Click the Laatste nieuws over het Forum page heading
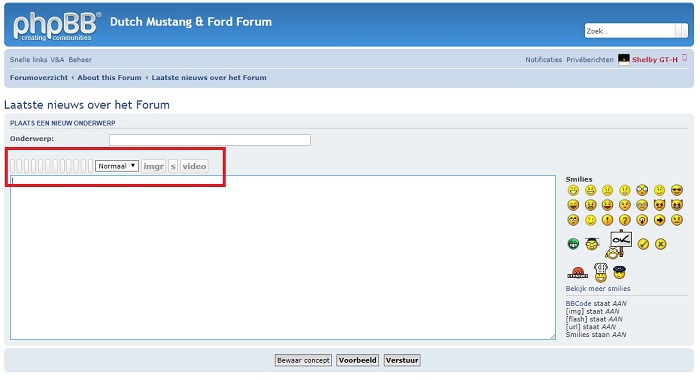 click(x=87, y=104)
